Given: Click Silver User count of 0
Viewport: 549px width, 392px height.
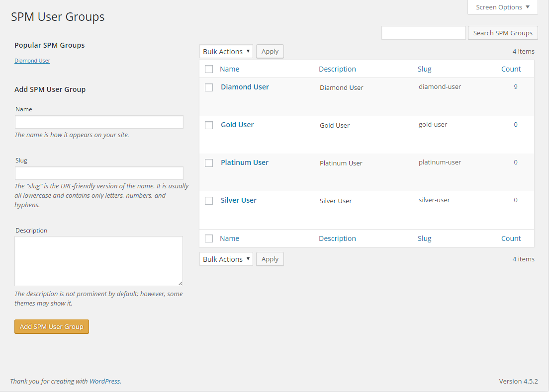Looking at the screenshot, I should (x=515, y=200).
